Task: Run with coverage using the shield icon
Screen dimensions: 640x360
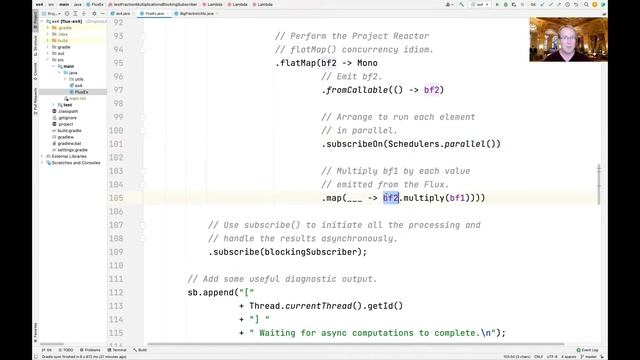Action: [514, 4]
